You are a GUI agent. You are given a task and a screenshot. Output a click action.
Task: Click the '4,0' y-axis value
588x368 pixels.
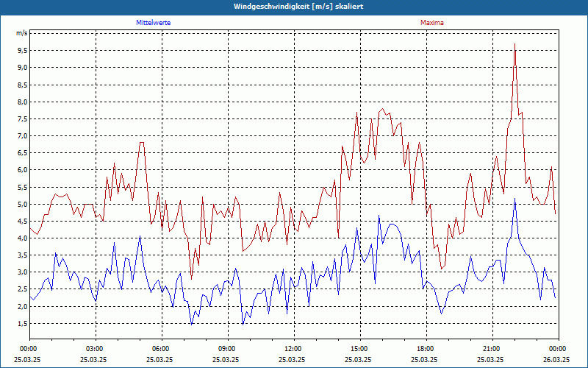click(23, 238)
